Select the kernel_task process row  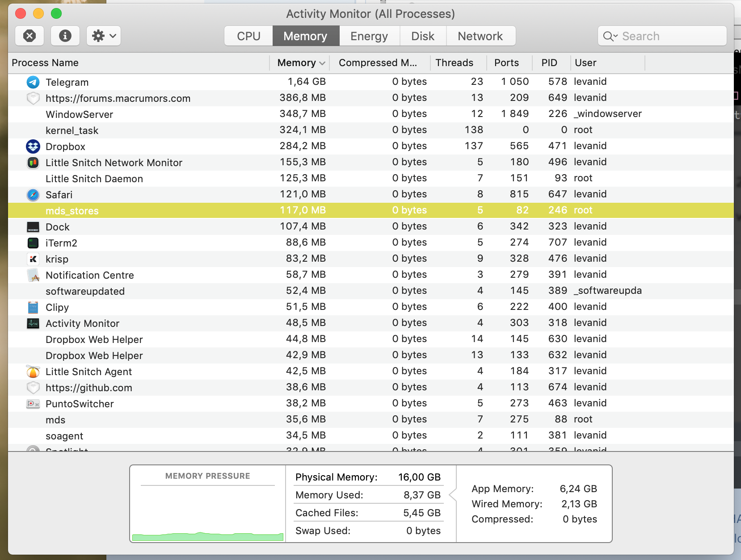point(371,130)
